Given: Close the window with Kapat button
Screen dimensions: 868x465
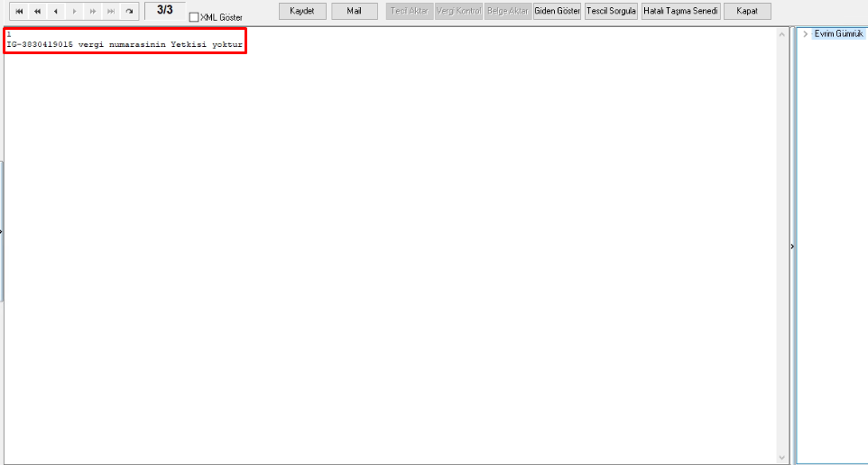Looking at the screenshot, I should coord(747,11).
